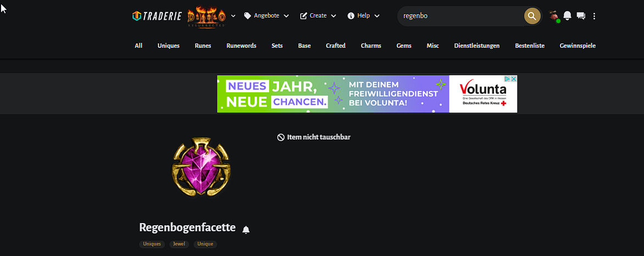Open the Gewinnspiele page link
Screen dimensions: 644x256
tap(578, 46)
